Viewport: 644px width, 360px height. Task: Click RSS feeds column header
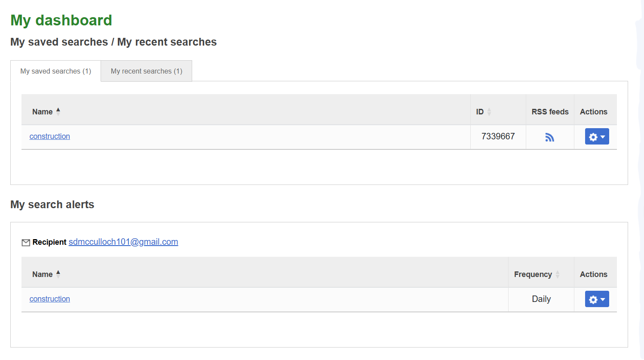pos(550,111)
